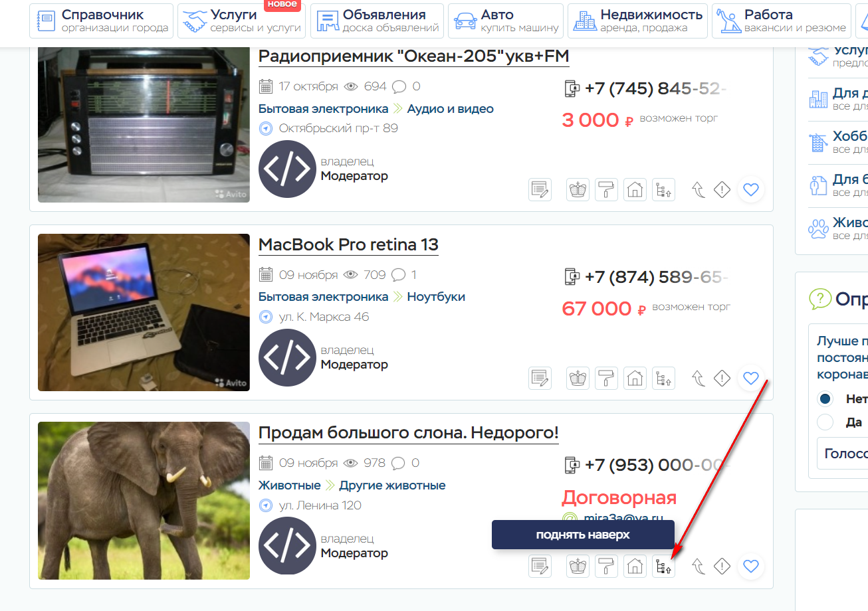
Task: Open the 'Объявления' board in navigation
Action: 377,21
